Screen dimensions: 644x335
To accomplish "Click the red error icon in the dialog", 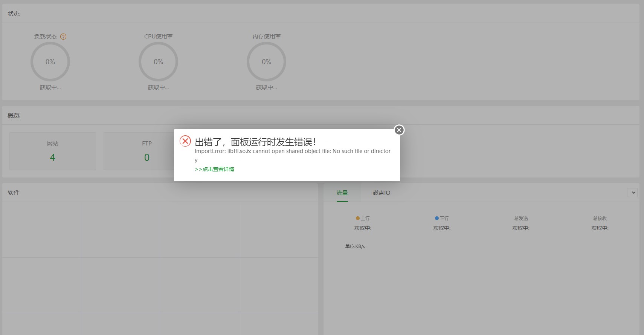I will 185,141.
